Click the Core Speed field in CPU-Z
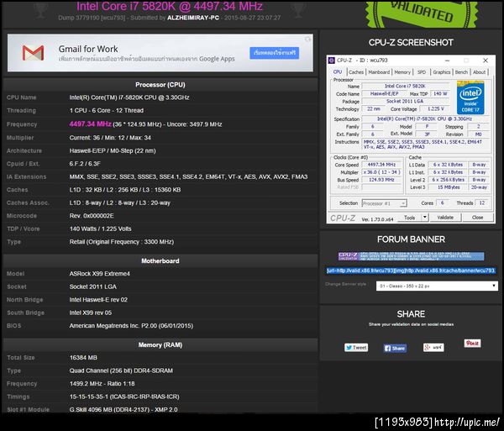 point(381,165)
